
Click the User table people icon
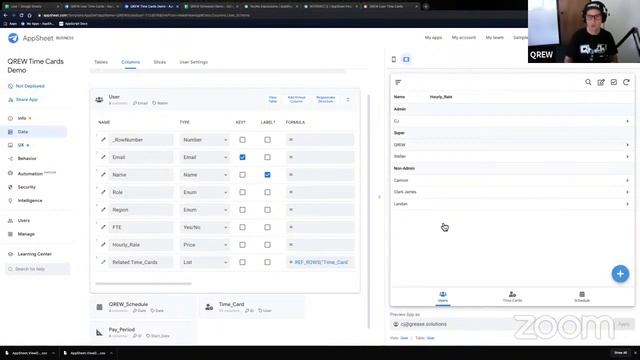99,100
